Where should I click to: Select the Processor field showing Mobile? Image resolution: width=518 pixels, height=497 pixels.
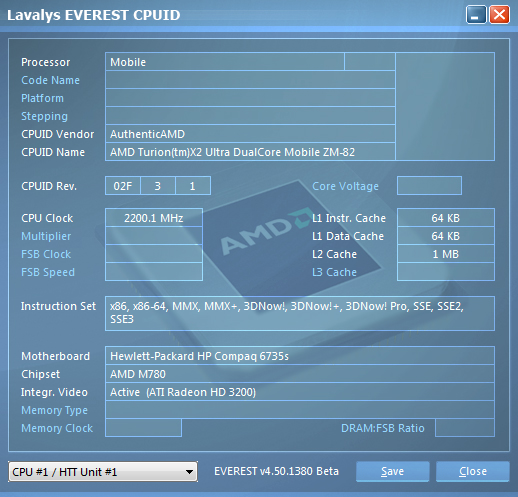pyautogui.click(x=225, y=62)
